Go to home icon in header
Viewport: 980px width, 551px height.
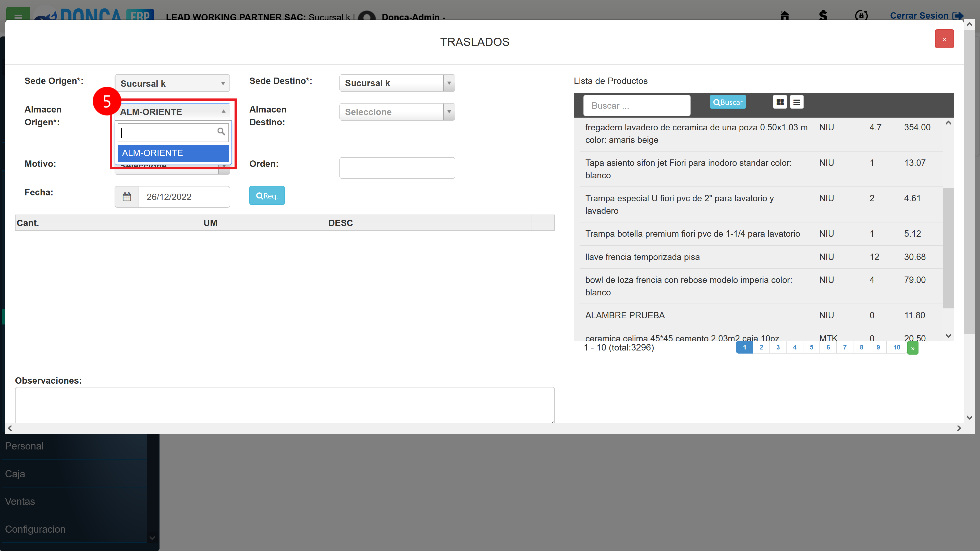click(785, 15)
